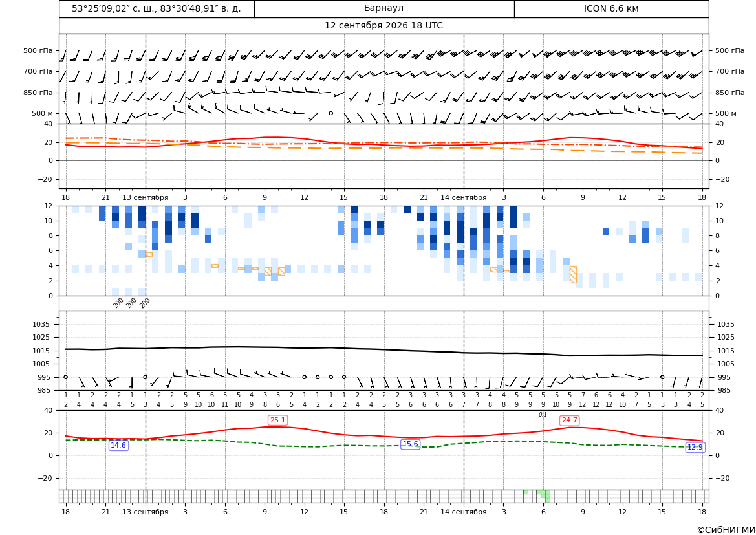The image size is (756, 535).
Task: Open the ©СибНИГМИ copyright link
Action: (x=726, y=530)
